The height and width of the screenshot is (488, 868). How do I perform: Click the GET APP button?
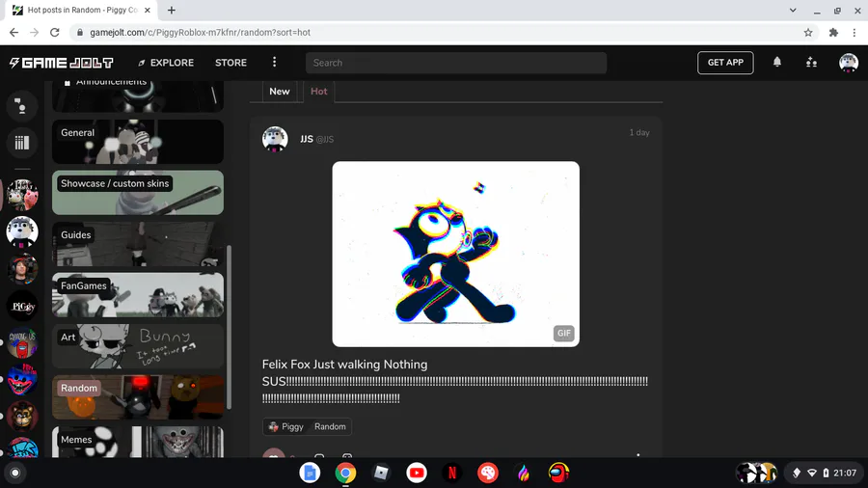[725, 63]
